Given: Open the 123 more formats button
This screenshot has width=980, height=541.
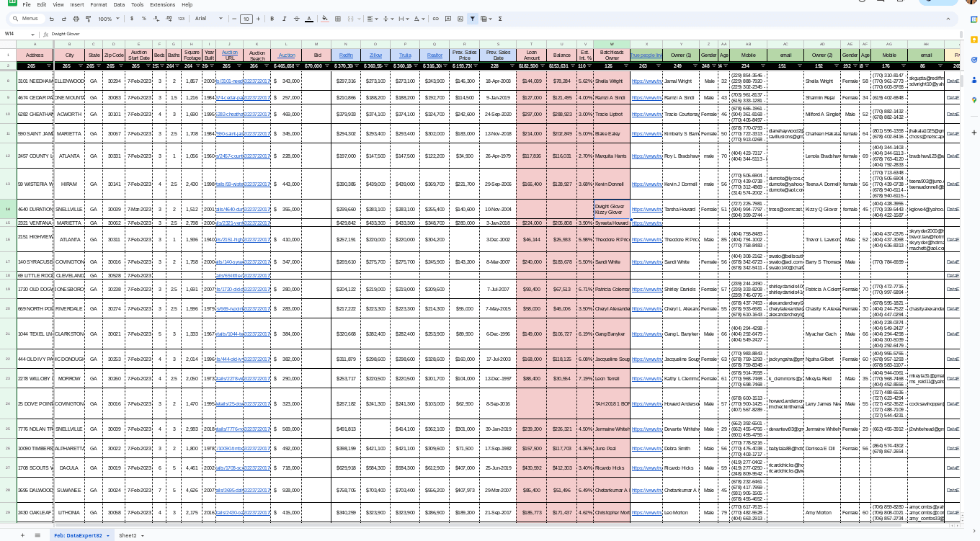Looking at the screenshot, I should pyautogui.click(x=181, y=19).
